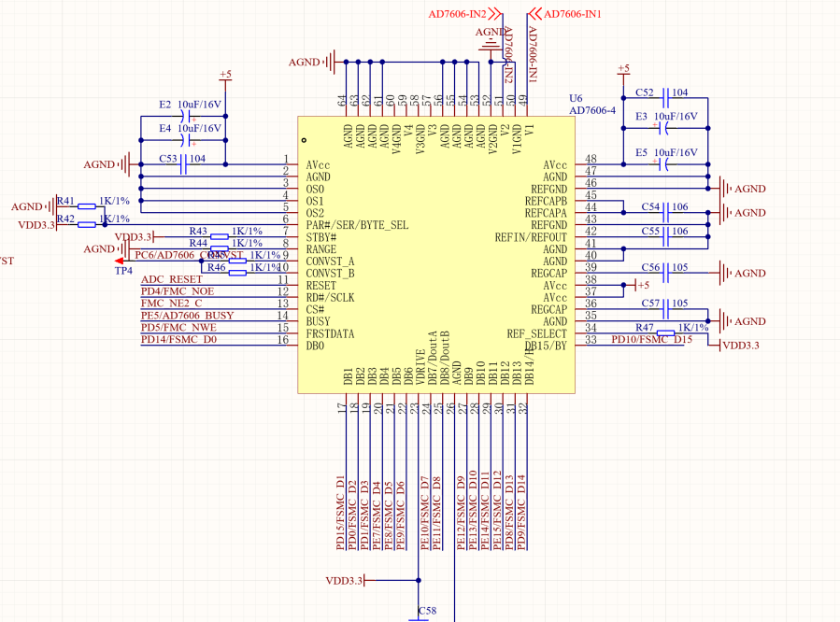Select the C56 105 capacitor symbol
The width and height of the screenshot is (840, 622).
(665, 273)
